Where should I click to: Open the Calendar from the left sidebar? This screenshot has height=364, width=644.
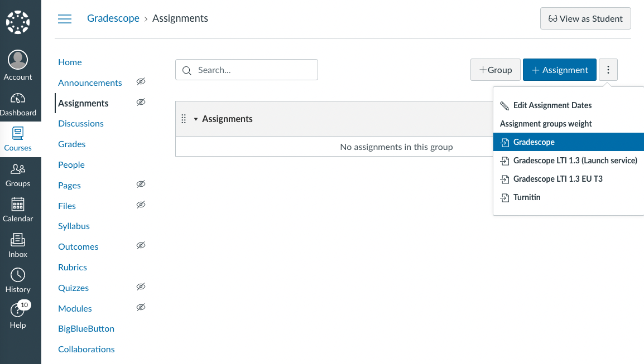pos(17,210)
